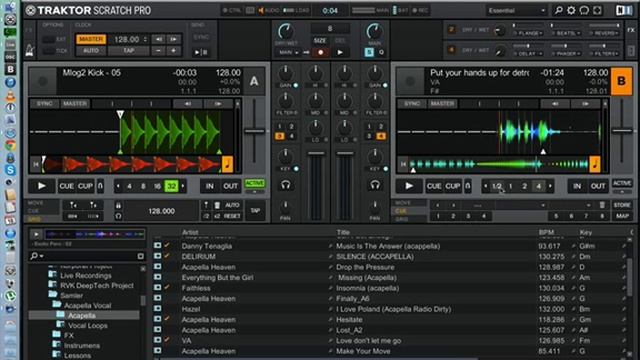Toggle headphone cue for channel A
The image size is (640, 360).
pyautogui.click(x=286, y=186)
